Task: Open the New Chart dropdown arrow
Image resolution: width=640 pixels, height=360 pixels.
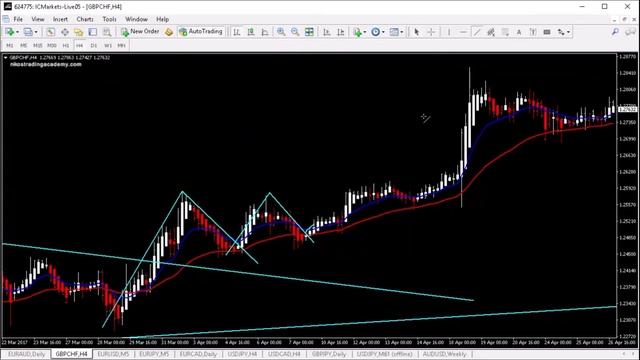Action: point(17,32)
